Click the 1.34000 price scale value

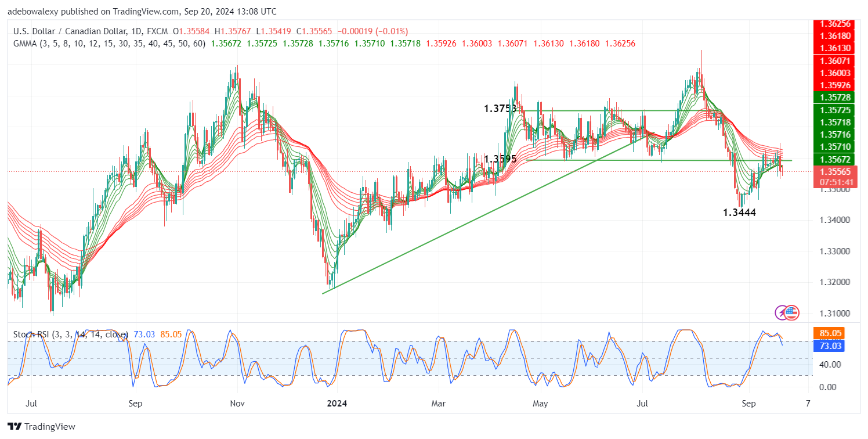834,220
